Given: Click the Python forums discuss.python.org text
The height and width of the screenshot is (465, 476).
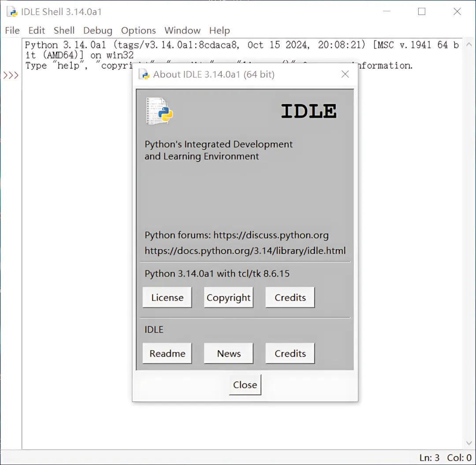Looking at the screenshot, I should pos(237,235).
